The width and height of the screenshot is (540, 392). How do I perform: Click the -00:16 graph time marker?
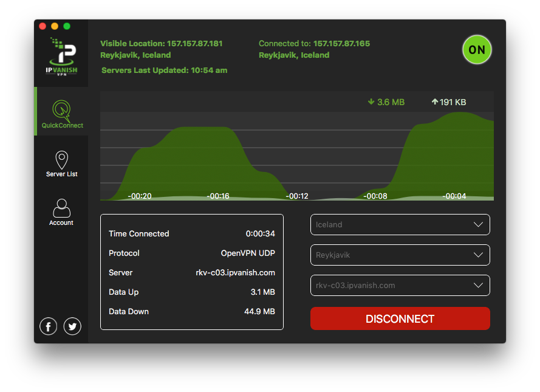pos(218,196)
